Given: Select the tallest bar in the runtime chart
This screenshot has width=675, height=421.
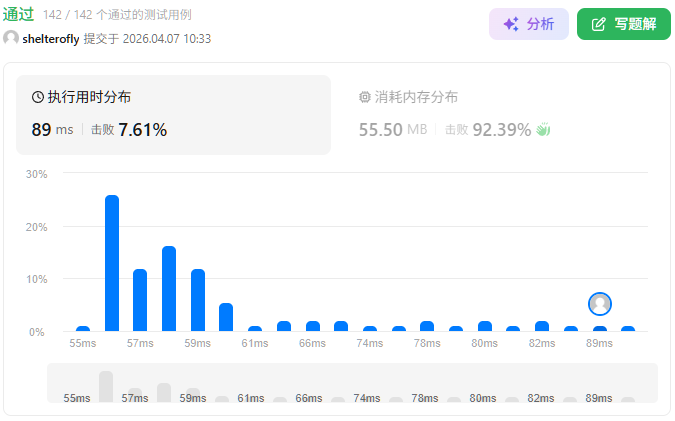Looking at the screenshot, I should tap(112, 263).
